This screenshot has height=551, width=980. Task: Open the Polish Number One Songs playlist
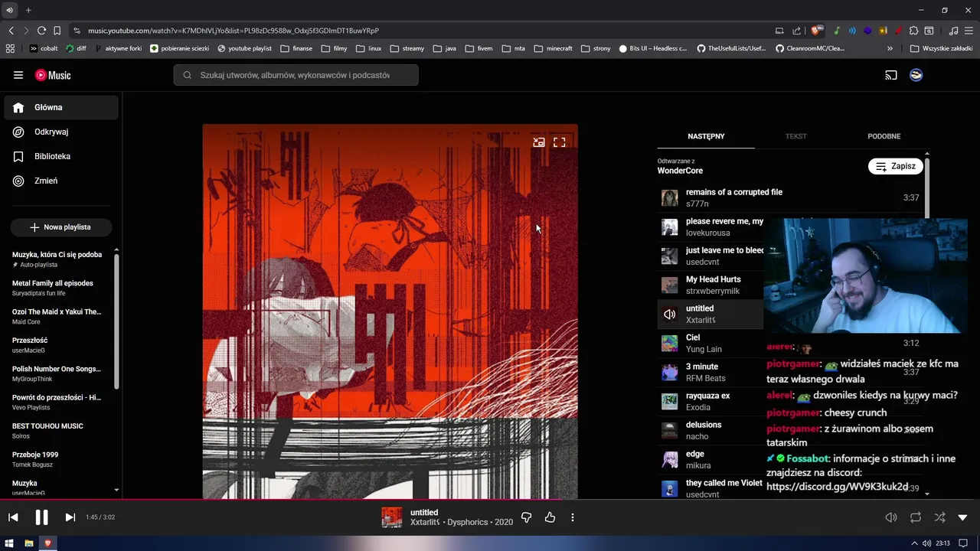57,373
